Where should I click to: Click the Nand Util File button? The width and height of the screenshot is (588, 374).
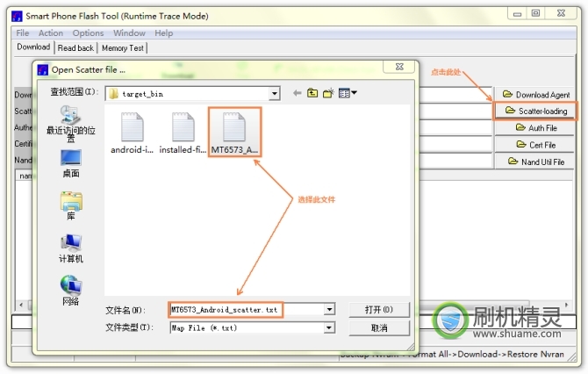pyautogui.click(x=535, y=162)
